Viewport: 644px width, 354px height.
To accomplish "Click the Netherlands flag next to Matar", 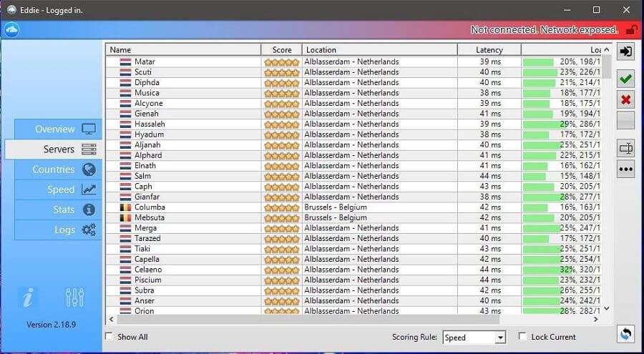I will point(126,62).
